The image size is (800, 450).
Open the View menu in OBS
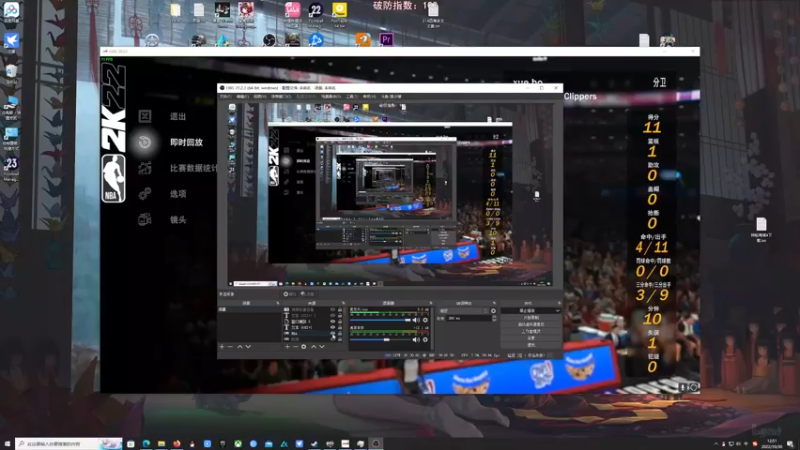(259, 96)
